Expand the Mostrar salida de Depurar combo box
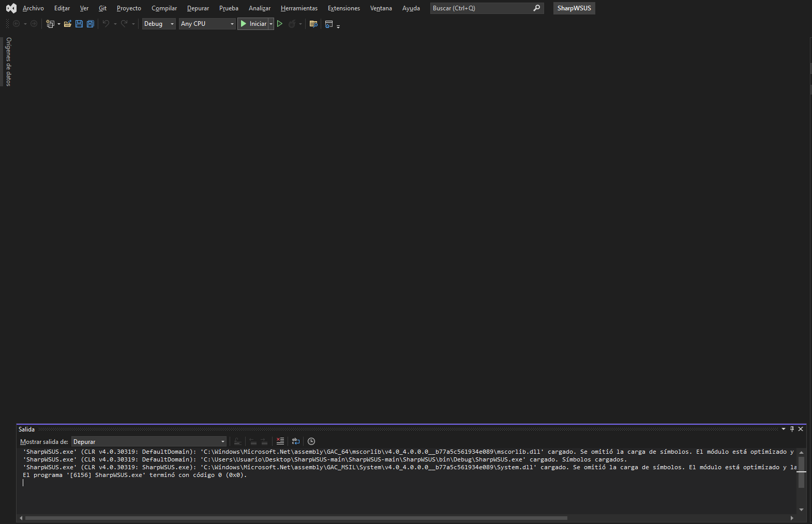The height and width of the screenshot is (524, 812). pos(223,442)
